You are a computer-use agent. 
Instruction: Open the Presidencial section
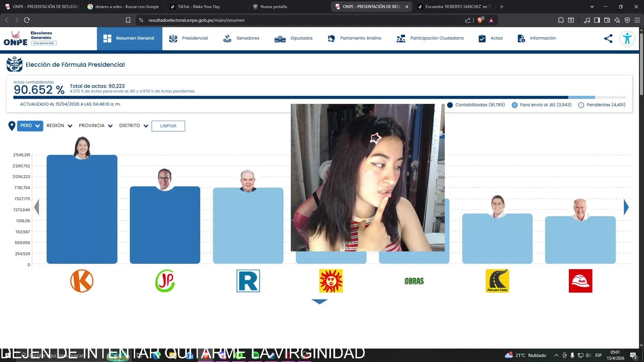point(189,38)
